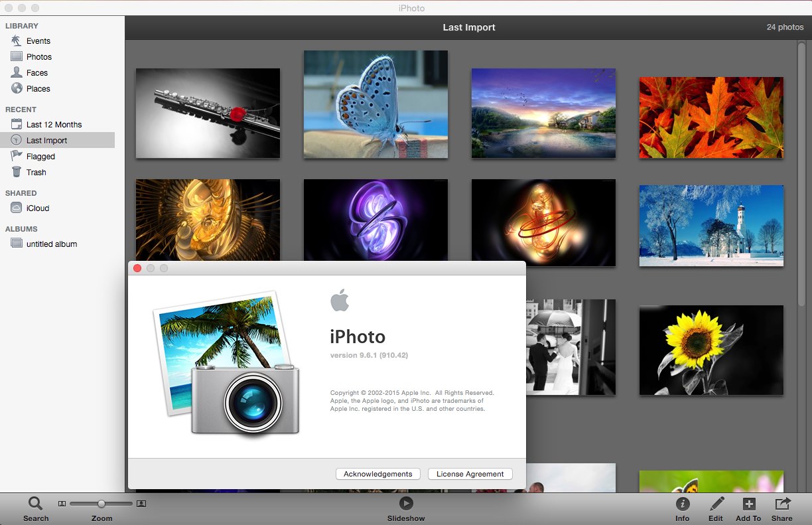
Task: Click the large thumbnail zoom-in icon
Action: coord(141,504)
